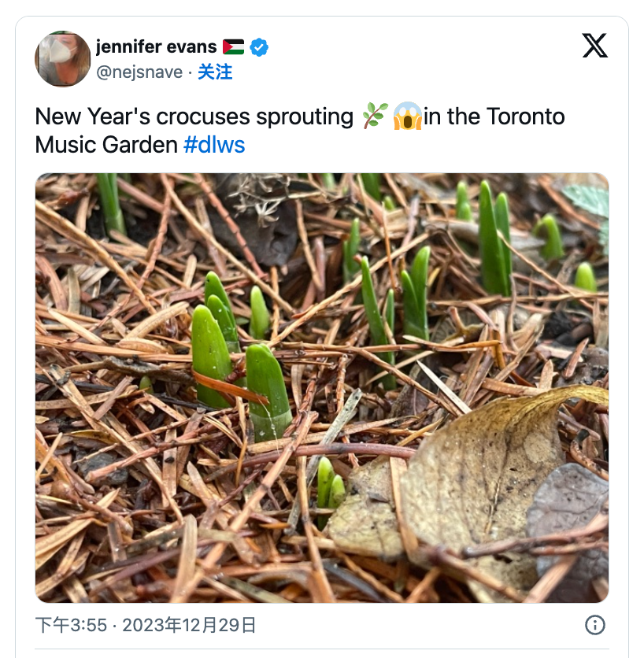The width and height of the screenshot is (644, 658).
Task: Open the #dlws hashtag
Action: tap(214, 145)
